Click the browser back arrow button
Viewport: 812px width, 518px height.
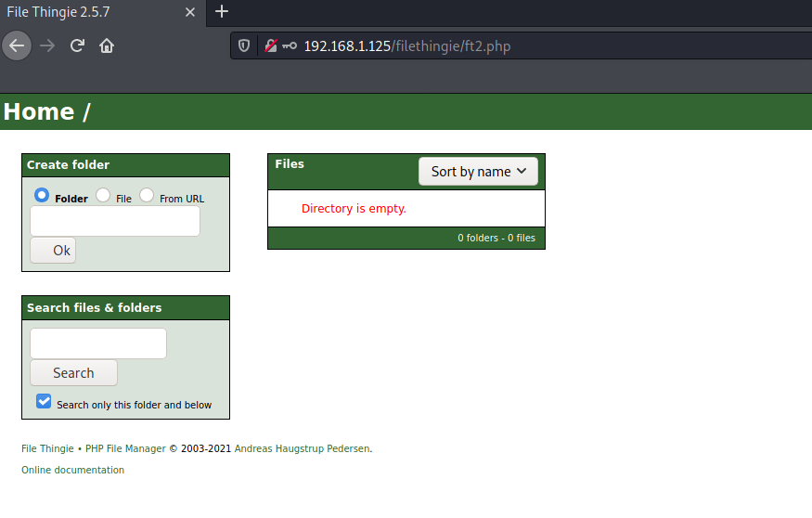(x=17, y=45)
